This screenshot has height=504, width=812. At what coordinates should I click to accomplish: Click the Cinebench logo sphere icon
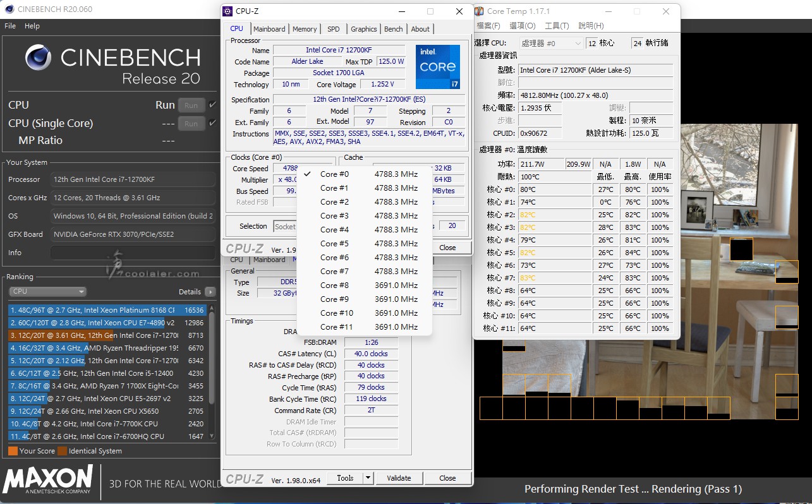(x=39, y=57)
